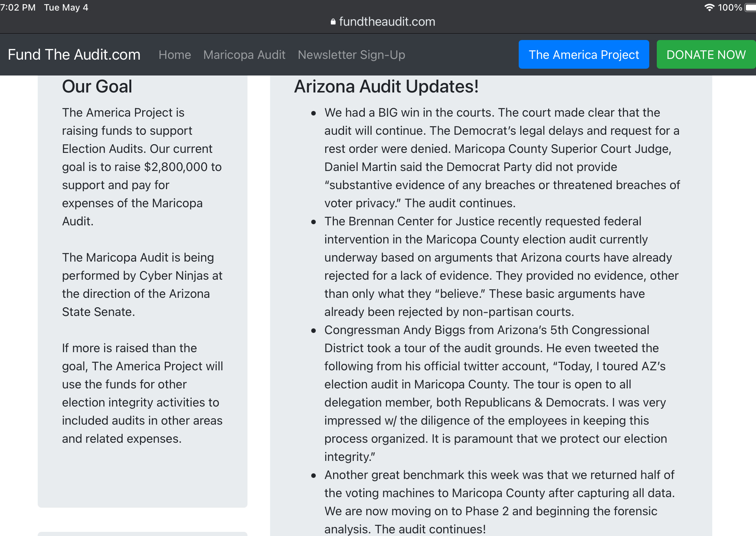Tap the Tue May 4 date text
Viewport: 756px width, 536px height.
(x=66, y=8)
